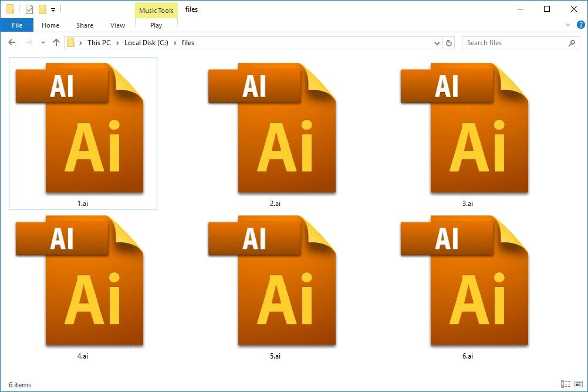Open the Music Tools Play tab
Image resolution: width=588 pixels, height=392 pixels.
(156, 25)
